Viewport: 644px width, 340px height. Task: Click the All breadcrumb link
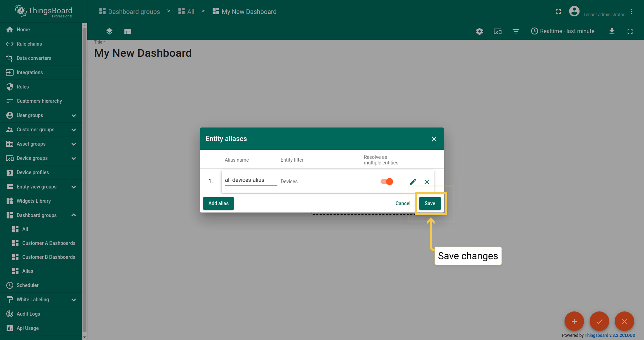coord(186,11)
